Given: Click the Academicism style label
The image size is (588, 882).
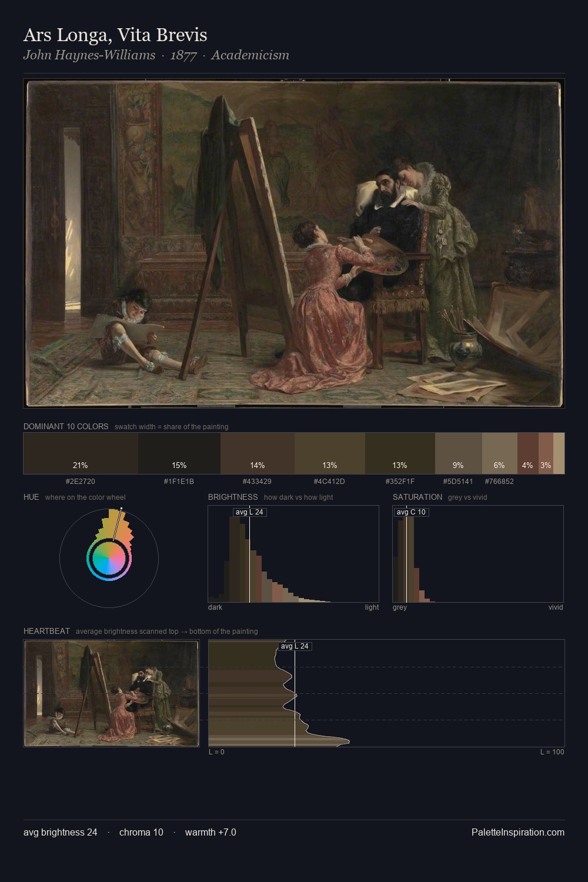Looking at the screenshot, I should coord(250,55).
